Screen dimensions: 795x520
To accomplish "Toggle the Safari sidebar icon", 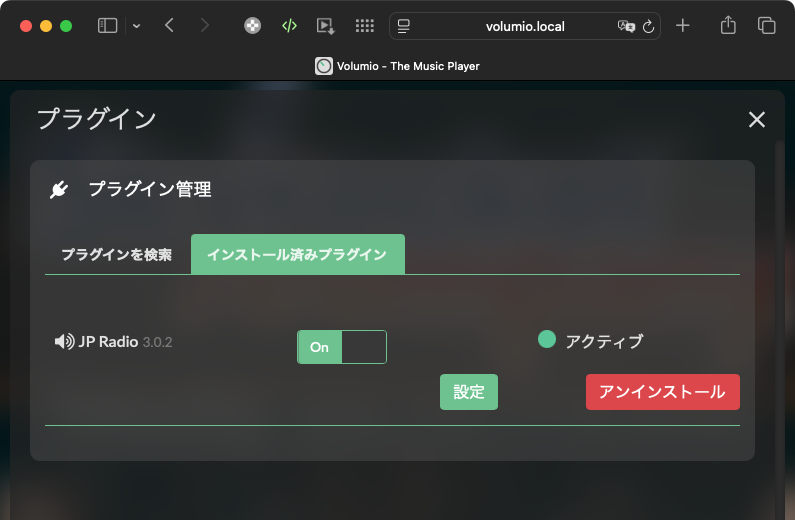I will (x=107, y=25).
